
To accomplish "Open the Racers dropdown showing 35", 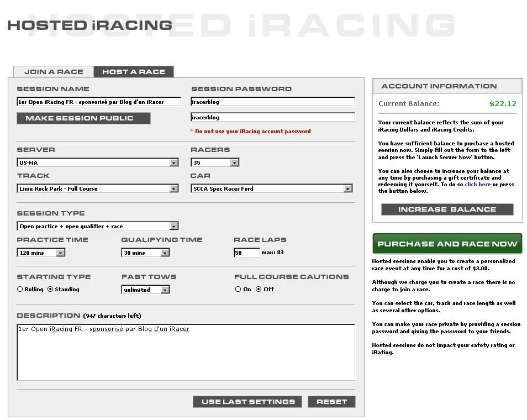I will pyautogui.click(x=215, y=163).
